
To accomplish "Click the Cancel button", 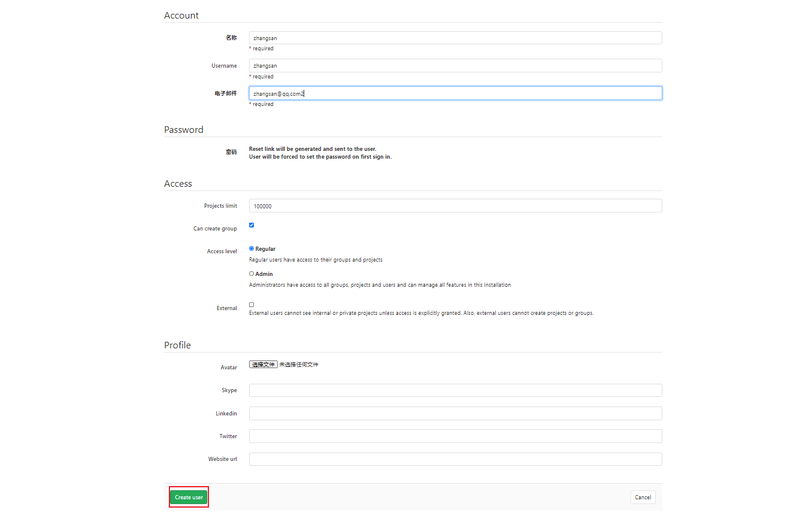I will (643, 497).
